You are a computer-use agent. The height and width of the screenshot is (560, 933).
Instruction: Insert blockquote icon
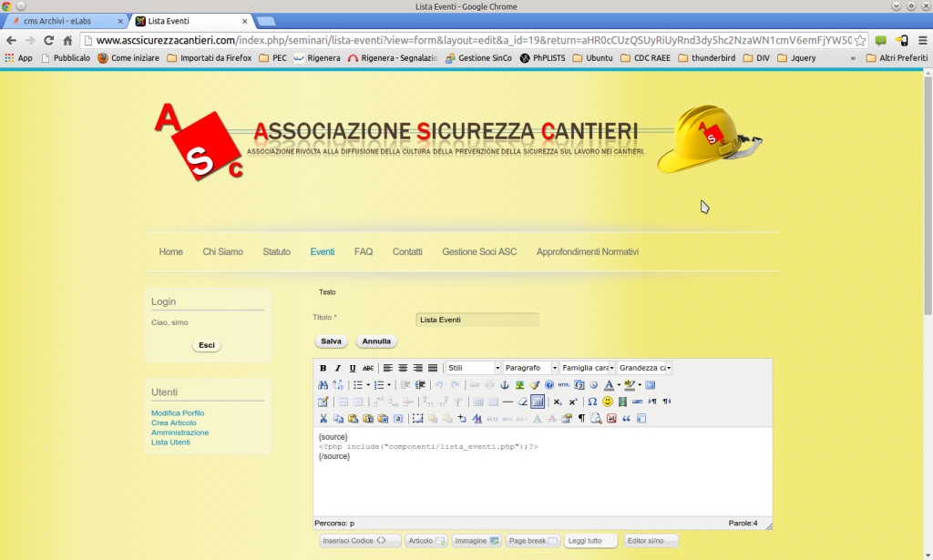click(x=626, y=419)
